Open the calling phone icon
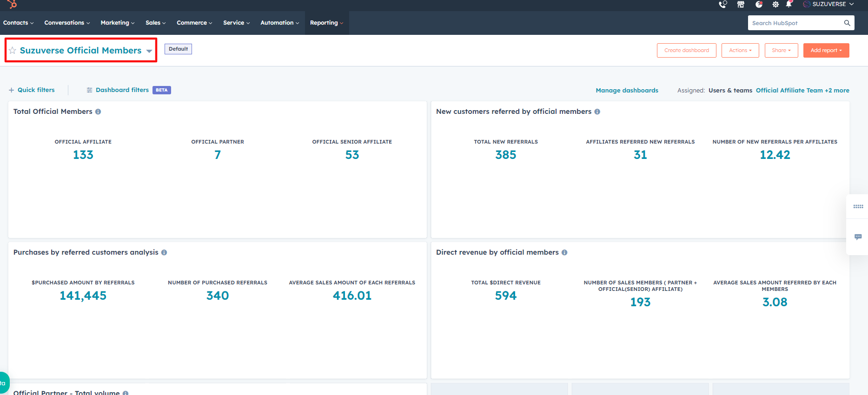Viewport: 868px width, 395px height. [x=722, y=5]
